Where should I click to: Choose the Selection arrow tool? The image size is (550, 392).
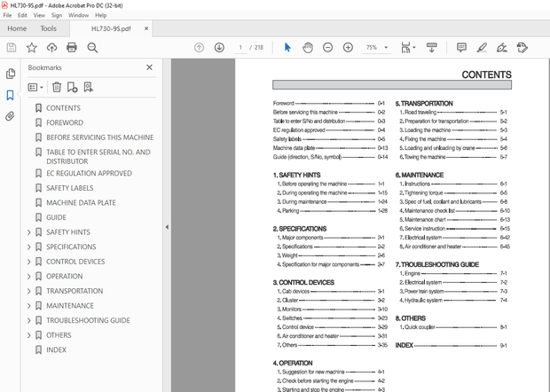(287, 47)
